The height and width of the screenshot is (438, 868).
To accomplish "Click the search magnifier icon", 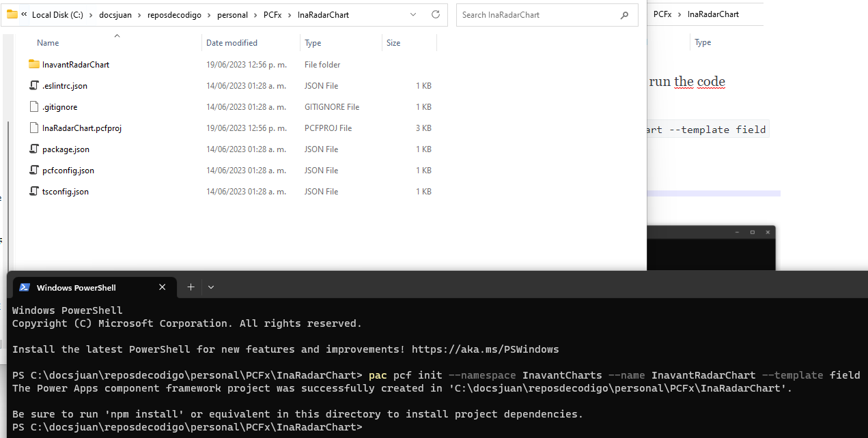I will (x=624, y=14).
